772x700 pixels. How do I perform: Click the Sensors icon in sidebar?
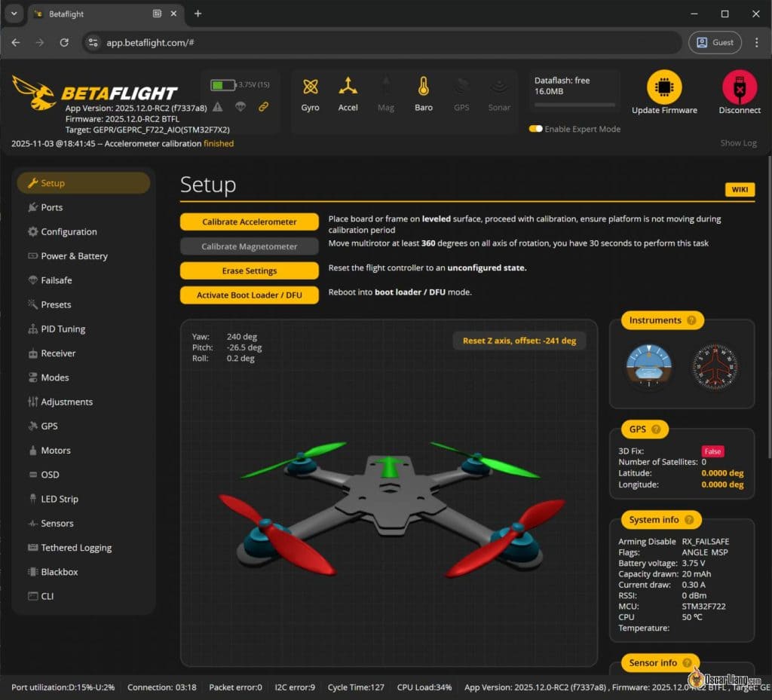click(x=33, y=524)
